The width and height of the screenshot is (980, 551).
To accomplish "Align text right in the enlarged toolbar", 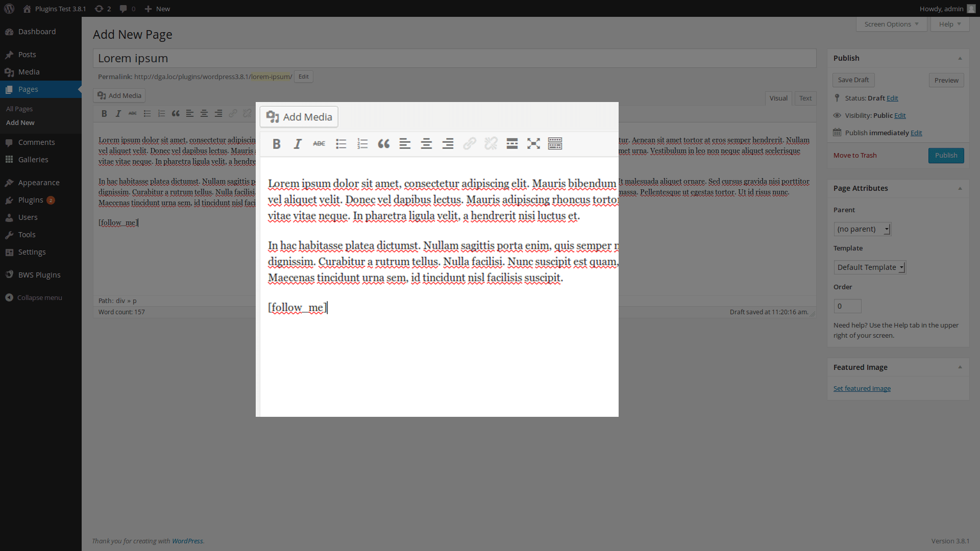I will click(x=448, y=144).
